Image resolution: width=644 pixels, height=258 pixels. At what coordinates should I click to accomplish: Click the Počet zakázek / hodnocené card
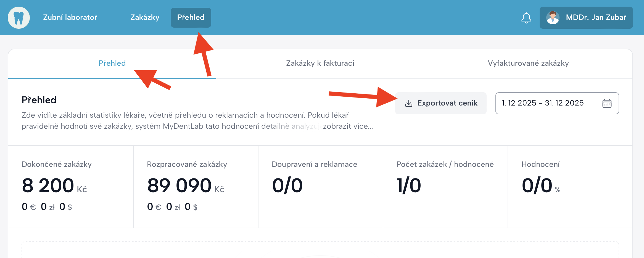(445, 186)
